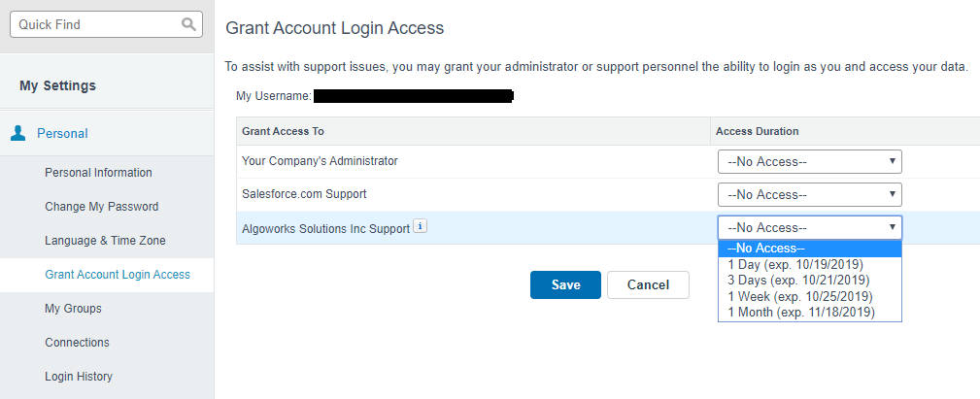Click the Quick Find search magnifier icon

coord(187,24)
